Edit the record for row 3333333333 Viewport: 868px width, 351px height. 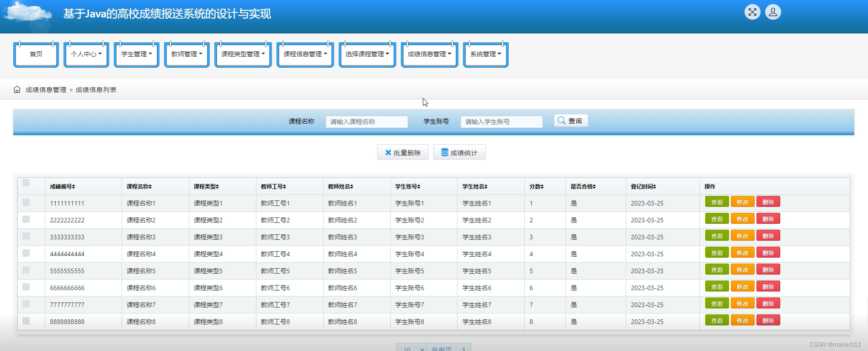coord(743,236)
